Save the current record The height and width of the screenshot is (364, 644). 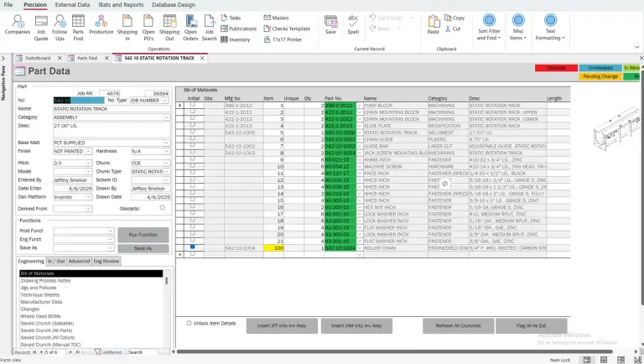330,24
